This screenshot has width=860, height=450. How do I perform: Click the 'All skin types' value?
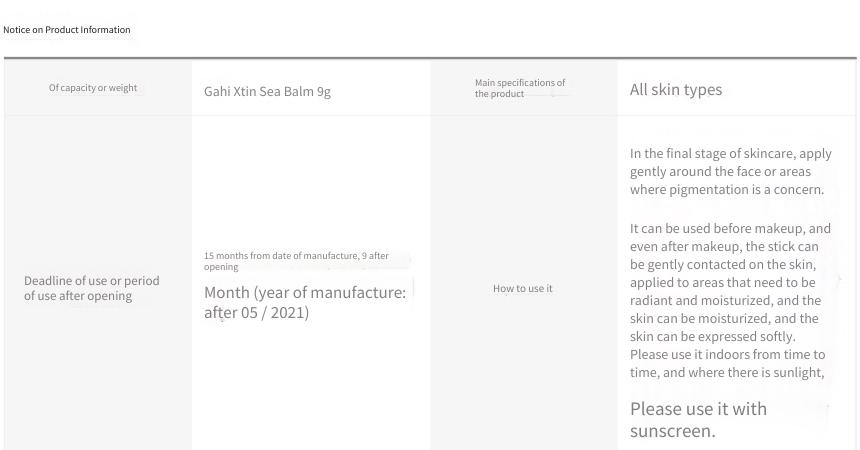[676, 89]
